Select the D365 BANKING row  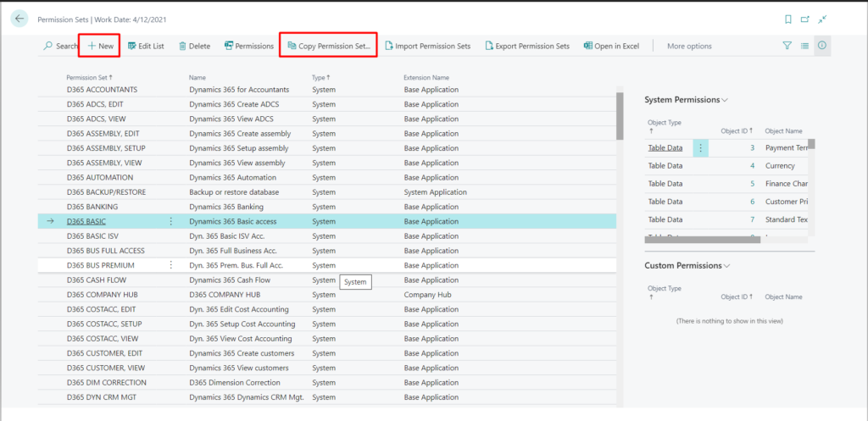[326, 207]
